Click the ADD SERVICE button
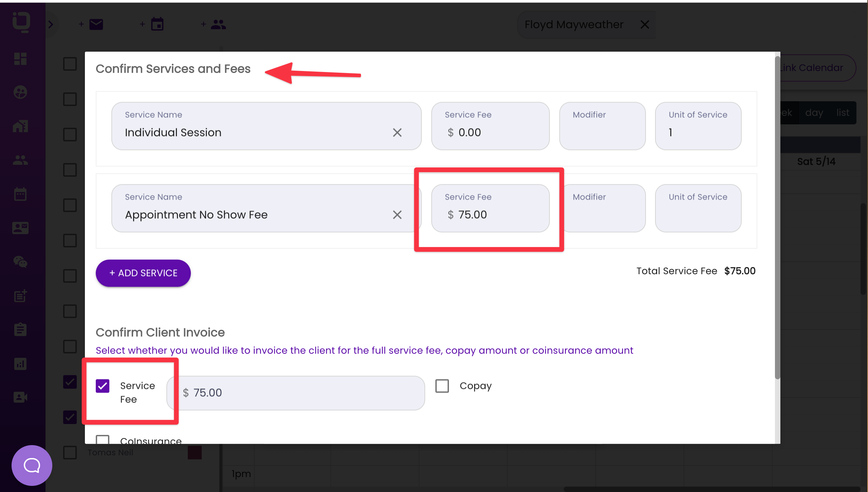Viewport: 868px width, 492px height. point(143,273)
